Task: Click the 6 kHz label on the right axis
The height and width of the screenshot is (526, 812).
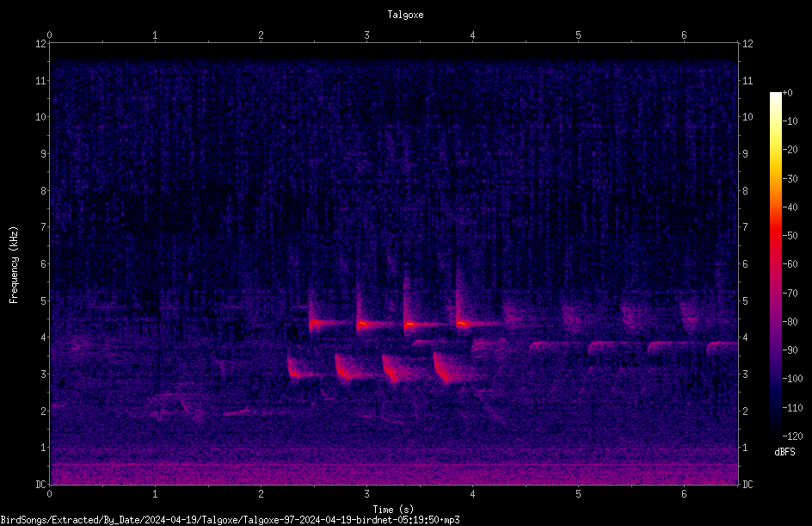Action: [746, 263]
